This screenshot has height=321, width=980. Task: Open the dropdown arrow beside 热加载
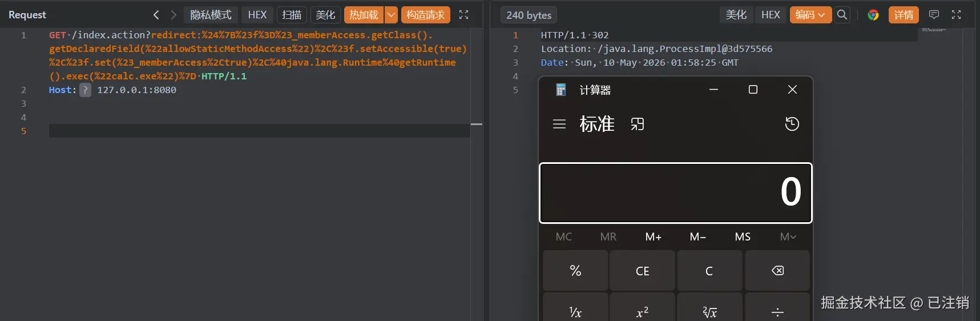coord(392,15)
